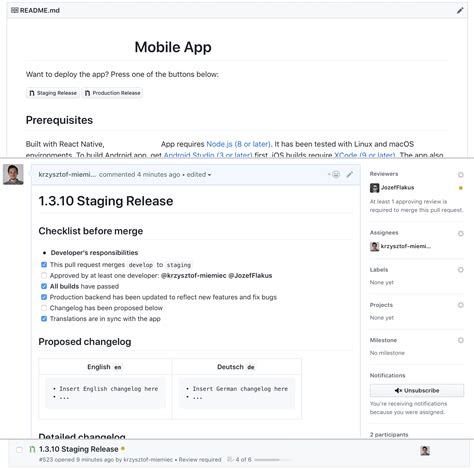Check 'Changelog has been proposed below' box
Image resolution: width=474 pixels, height=470 pixels.
coord(44,308)
